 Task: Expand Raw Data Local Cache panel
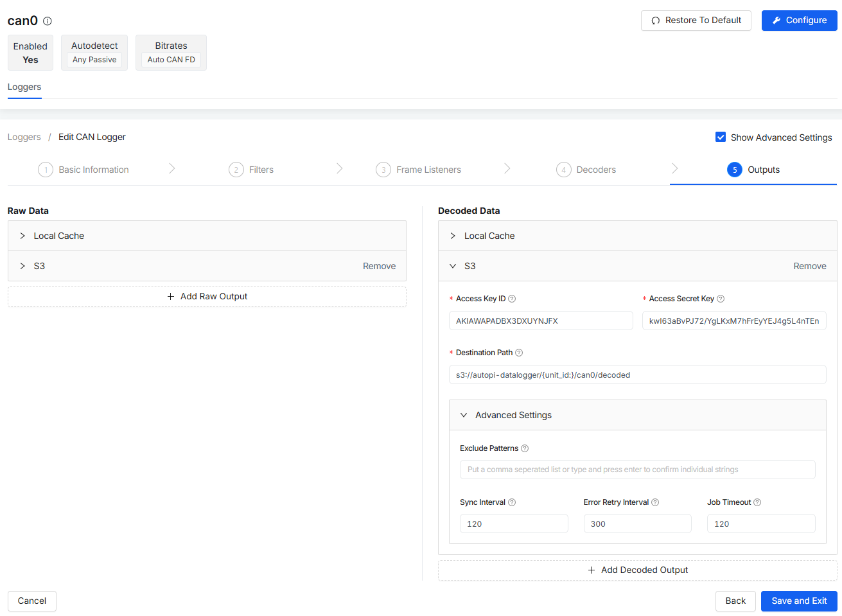click(207, 236)
